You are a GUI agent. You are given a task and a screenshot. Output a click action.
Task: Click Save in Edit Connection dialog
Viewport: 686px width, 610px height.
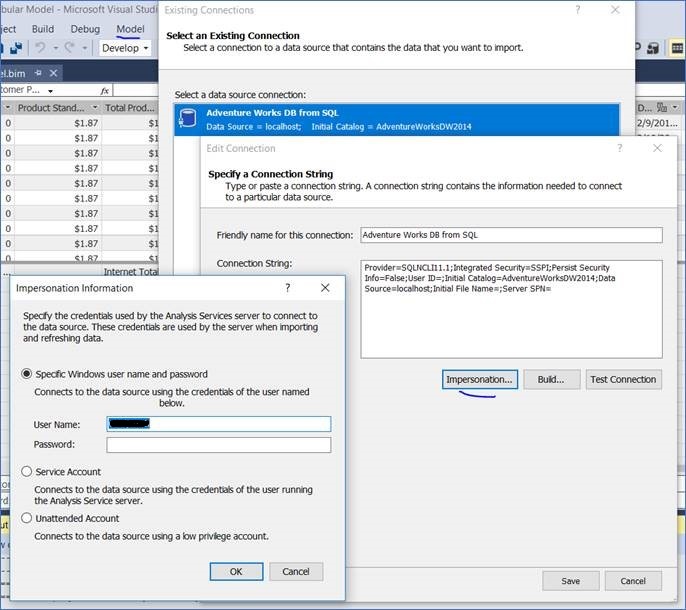(x=570, y=581)
